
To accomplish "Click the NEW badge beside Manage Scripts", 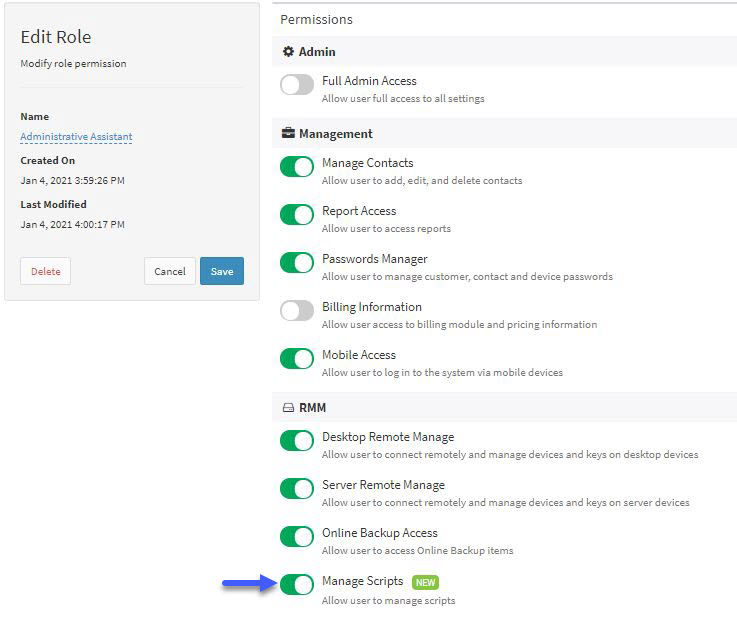I will (425, 583).
